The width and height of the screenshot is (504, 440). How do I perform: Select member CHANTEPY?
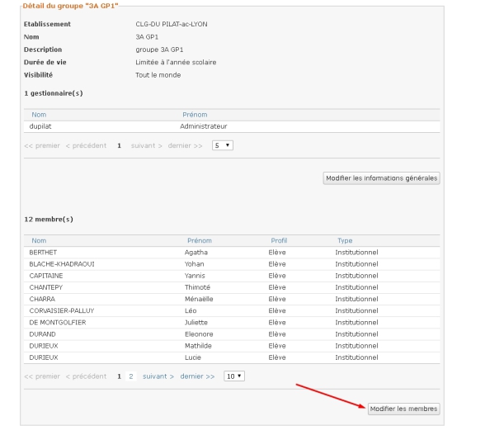pyautogui.click(x=232, y=287)
